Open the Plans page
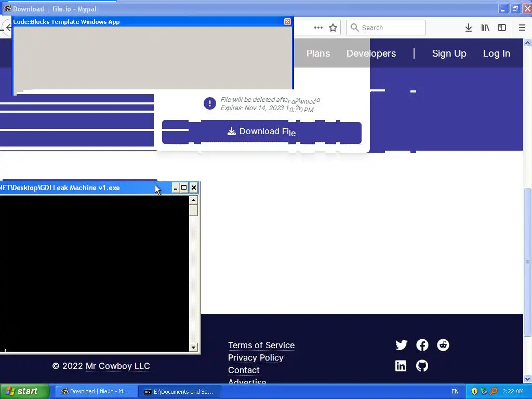 [x=318, y=54]
